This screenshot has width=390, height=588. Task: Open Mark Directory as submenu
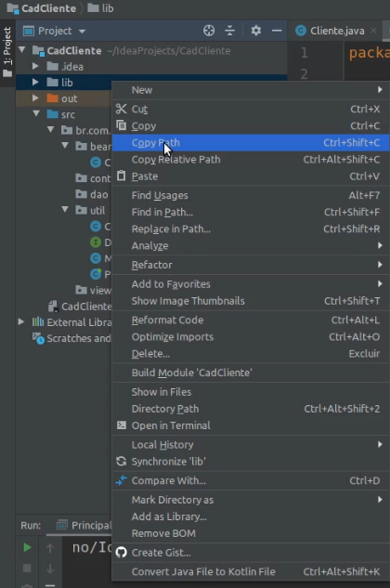coord(251,500)
